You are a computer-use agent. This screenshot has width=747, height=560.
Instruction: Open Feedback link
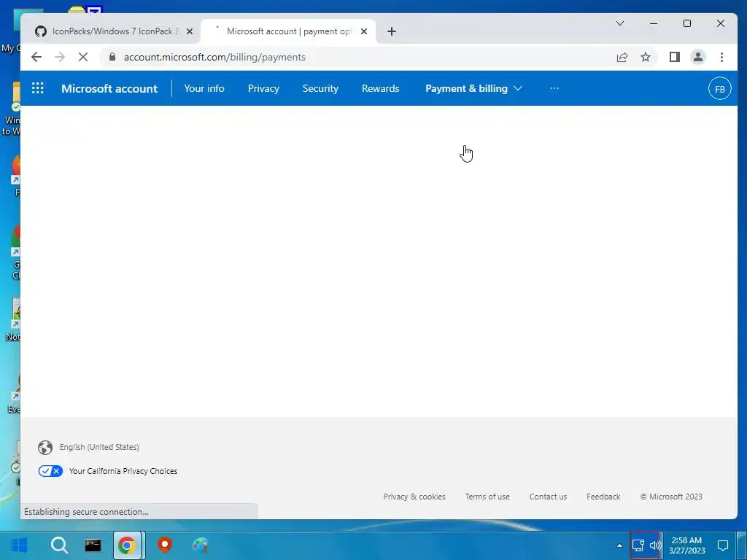tap(603, 497)
